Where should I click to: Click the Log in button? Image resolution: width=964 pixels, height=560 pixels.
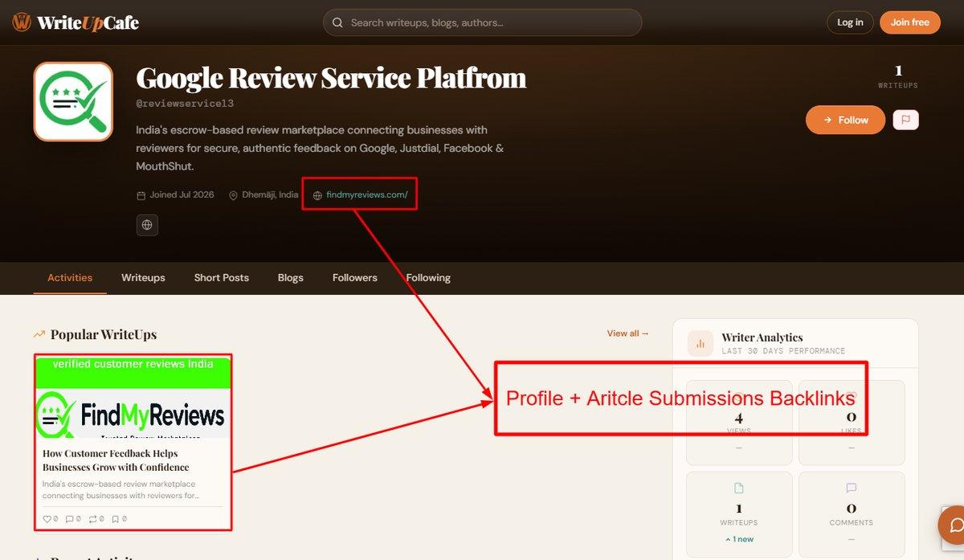coord(850,22)
